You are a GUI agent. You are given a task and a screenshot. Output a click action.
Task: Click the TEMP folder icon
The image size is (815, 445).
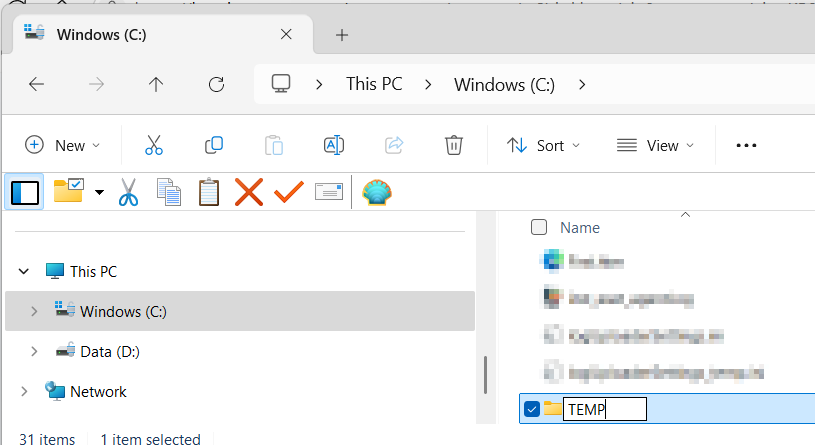click(553, 409)
